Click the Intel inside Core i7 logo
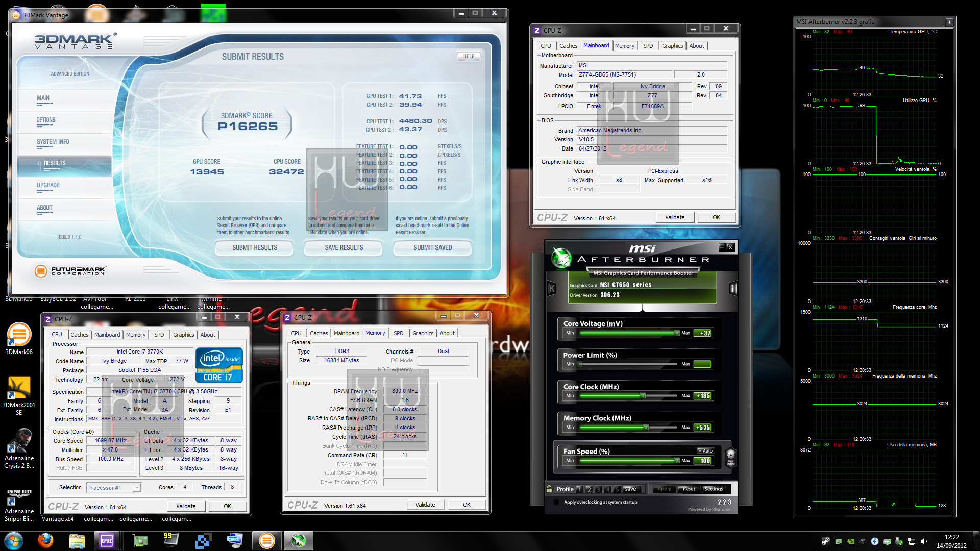 point(219,365)
